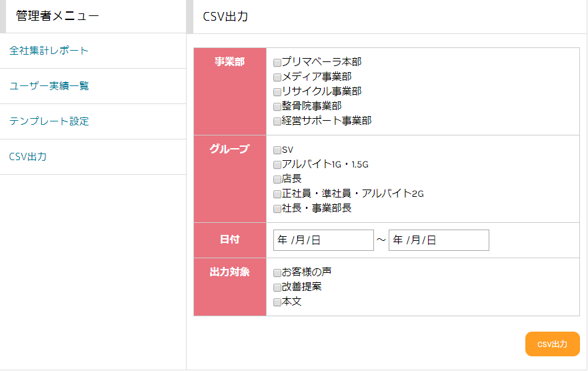Check the 社長・事業部長 checkbox
Image resolution: width=588 pixels, height=371 pixels.
click(x=277, y=209)
